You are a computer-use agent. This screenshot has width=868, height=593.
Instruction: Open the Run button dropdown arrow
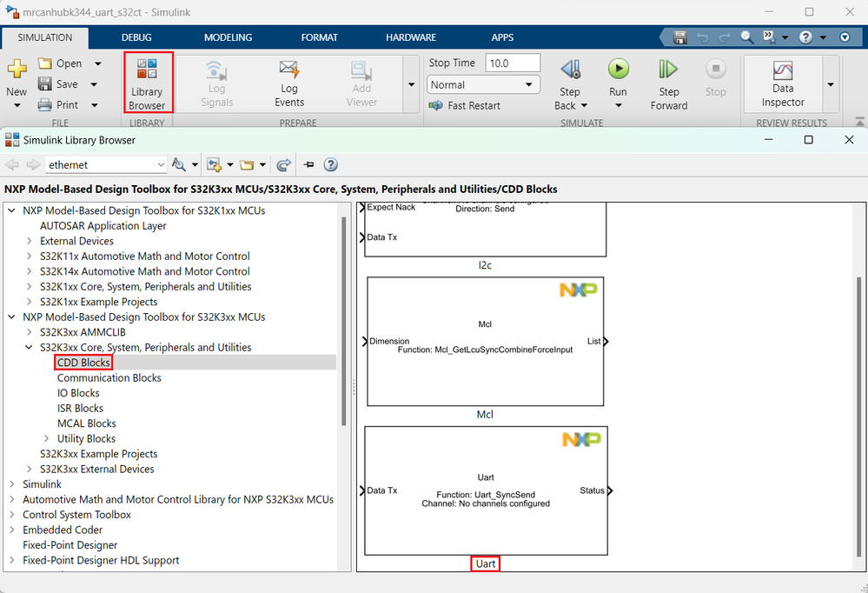pyautogui.click(x=619, y=105)
